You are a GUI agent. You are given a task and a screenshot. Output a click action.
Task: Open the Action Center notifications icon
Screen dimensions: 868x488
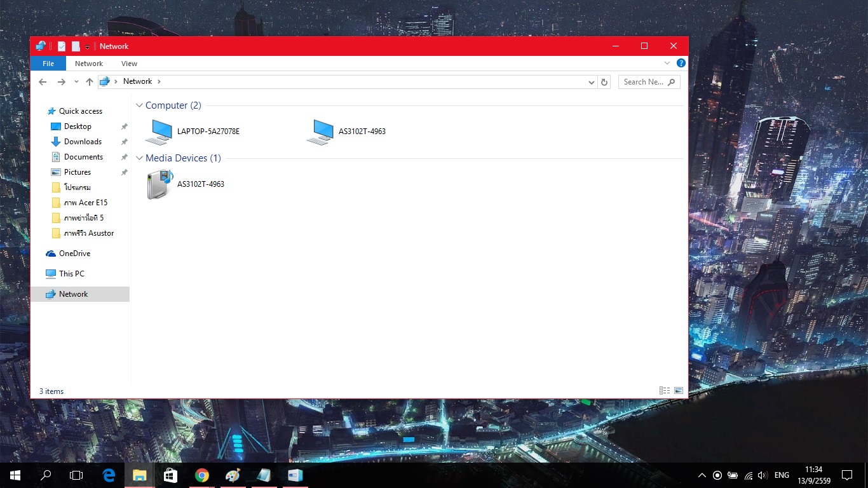(x=846, y=475)
